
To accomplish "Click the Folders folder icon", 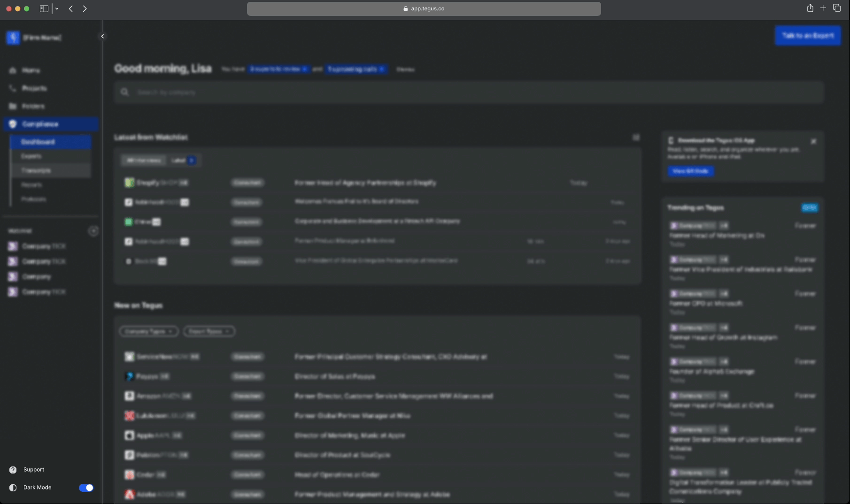I will click(x=13, y=106).
